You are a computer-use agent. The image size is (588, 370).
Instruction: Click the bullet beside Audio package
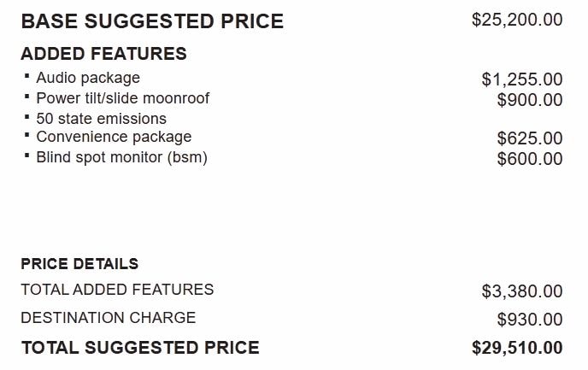tap(26, 76)
